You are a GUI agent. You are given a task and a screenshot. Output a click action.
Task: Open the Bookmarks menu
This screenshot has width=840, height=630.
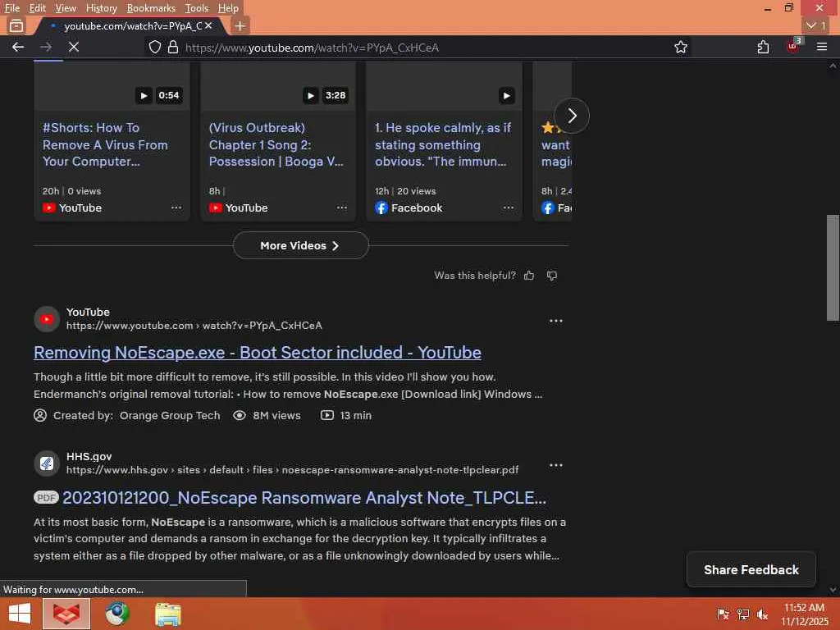click(x=151, y=8)
